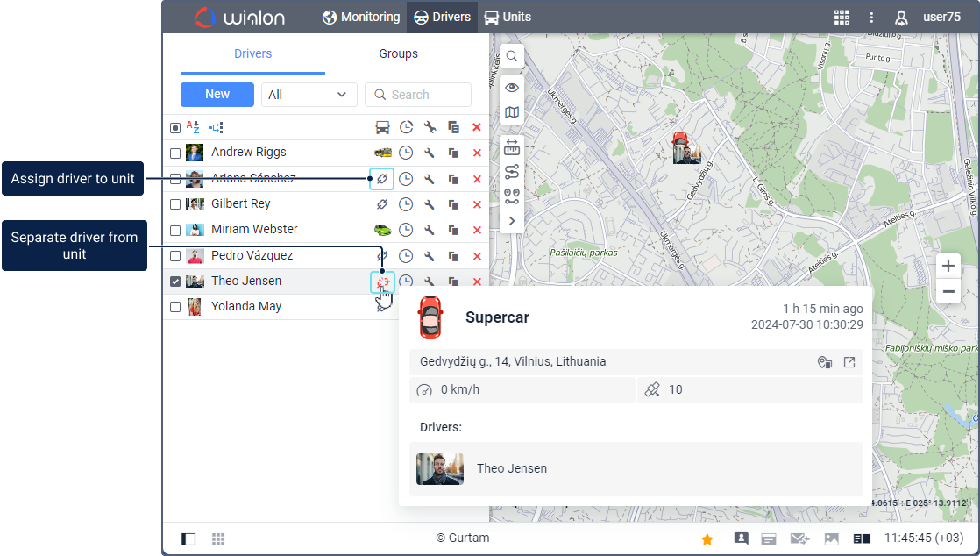Check the Ariana Sánchez checkbox
This screenshot has width=980, height=556.
[175, 180]
